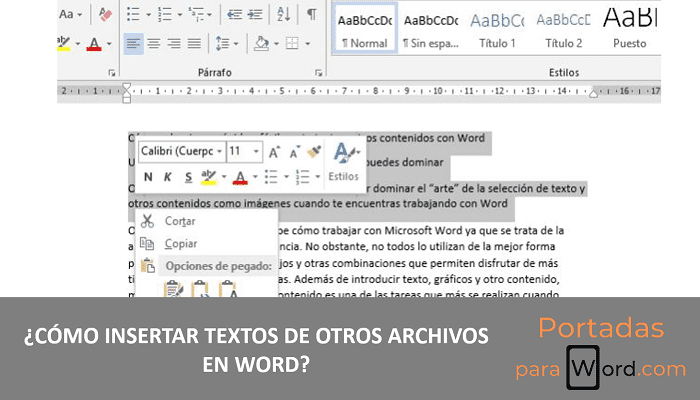
Task: Click the Format Painter brush in mini toolbar
Action: (314, 152)
